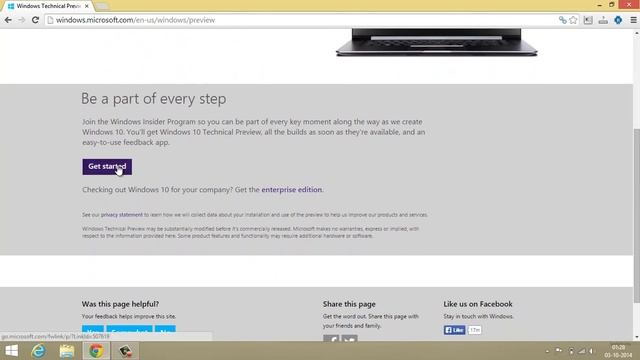Click the Facebook Like button
Image resolution: width=640 pixels, height=360 pixels.
pyautogui.click(x=454, y=330)
